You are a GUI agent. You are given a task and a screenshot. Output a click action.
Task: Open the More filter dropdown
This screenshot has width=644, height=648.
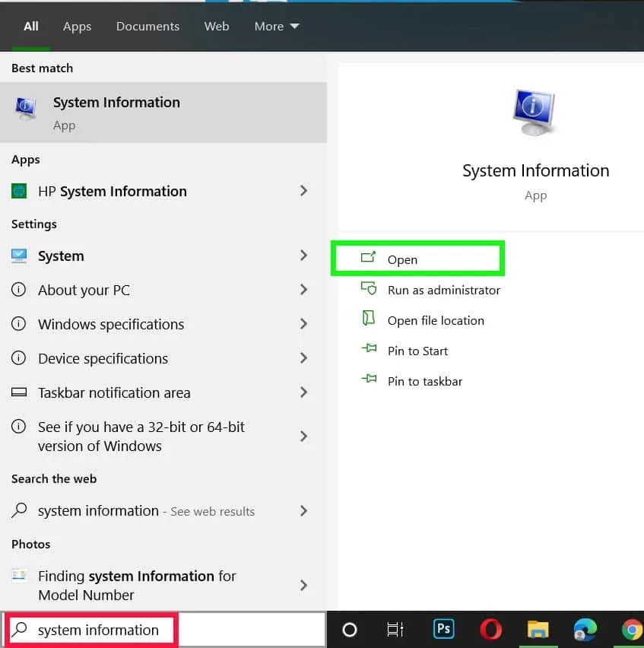[x=277, y=27]
